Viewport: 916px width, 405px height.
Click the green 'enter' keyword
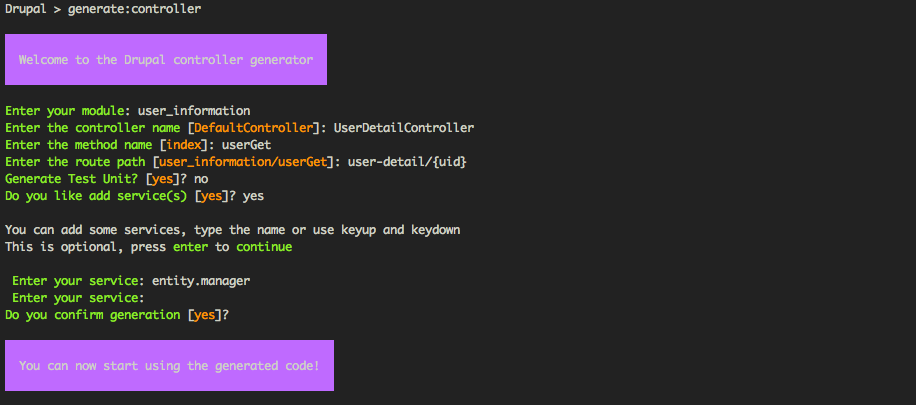pyautogui.click(x=190, y=247)
